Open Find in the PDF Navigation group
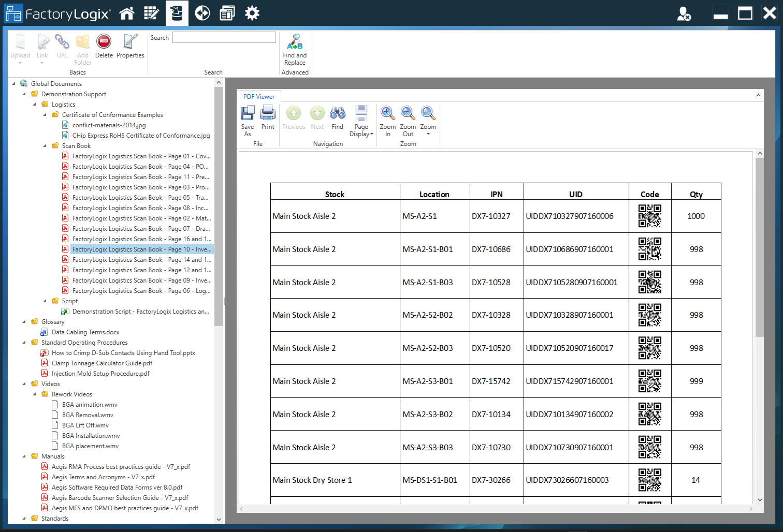 (x=337, y=118)
